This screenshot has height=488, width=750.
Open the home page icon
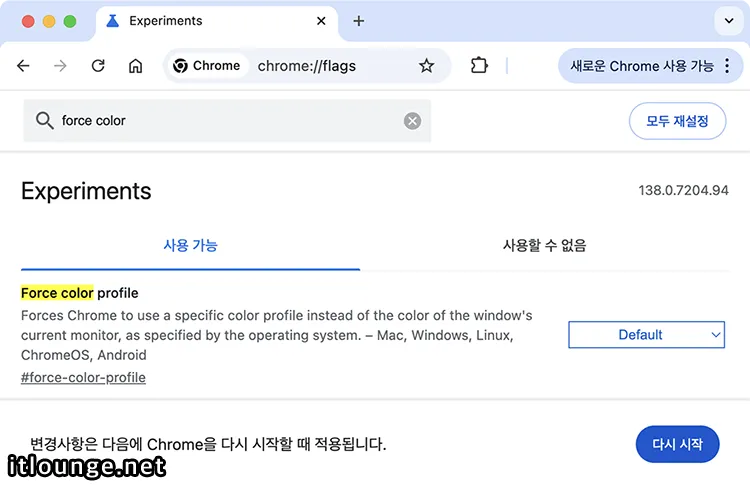pos(135,66)
